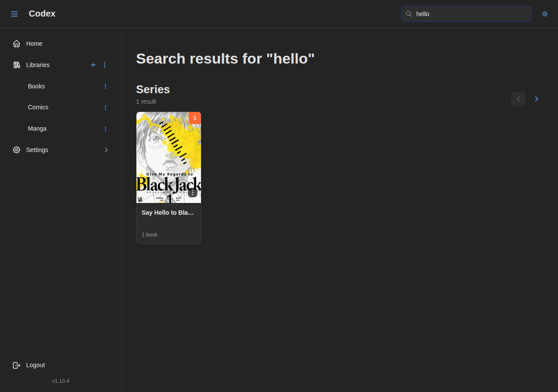Select the Manga library entry

pyautogui.click(x=37, y=128)
